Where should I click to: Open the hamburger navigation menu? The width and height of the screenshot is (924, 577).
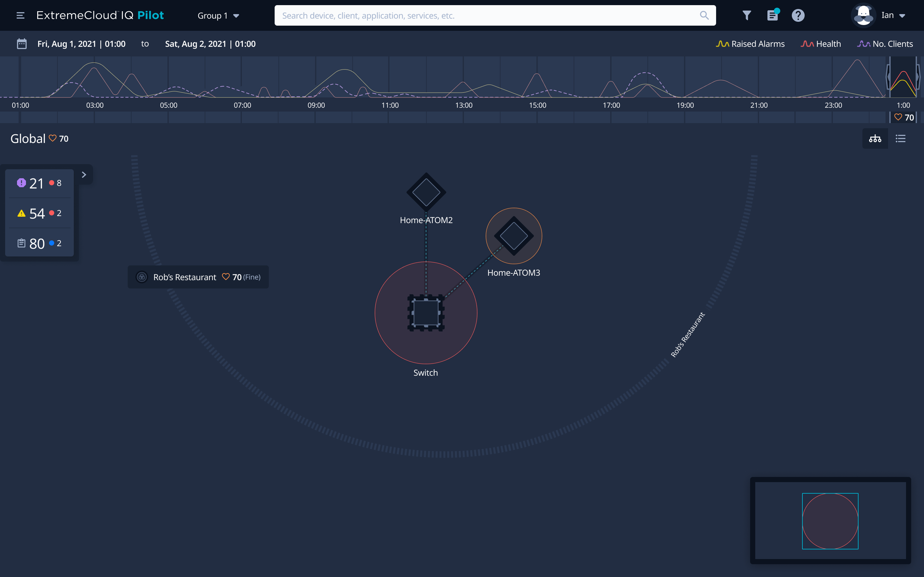(x=20, y=15)
